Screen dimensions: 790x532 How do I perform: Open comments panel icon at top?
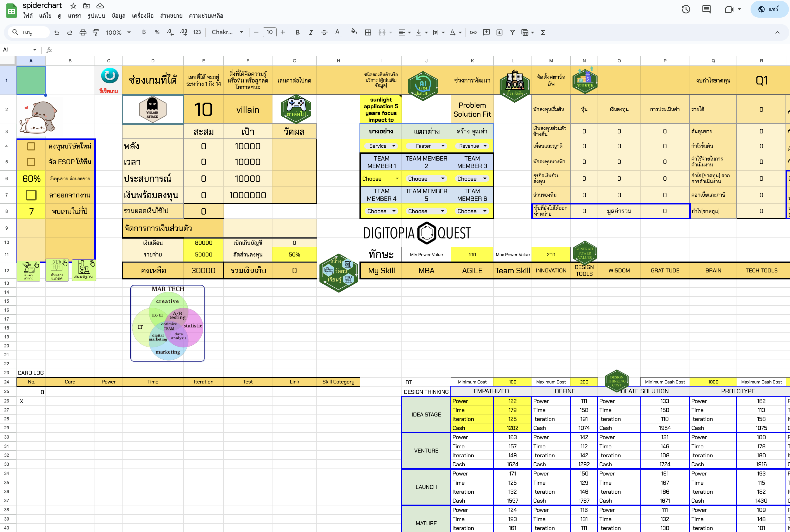coord(707,9)
